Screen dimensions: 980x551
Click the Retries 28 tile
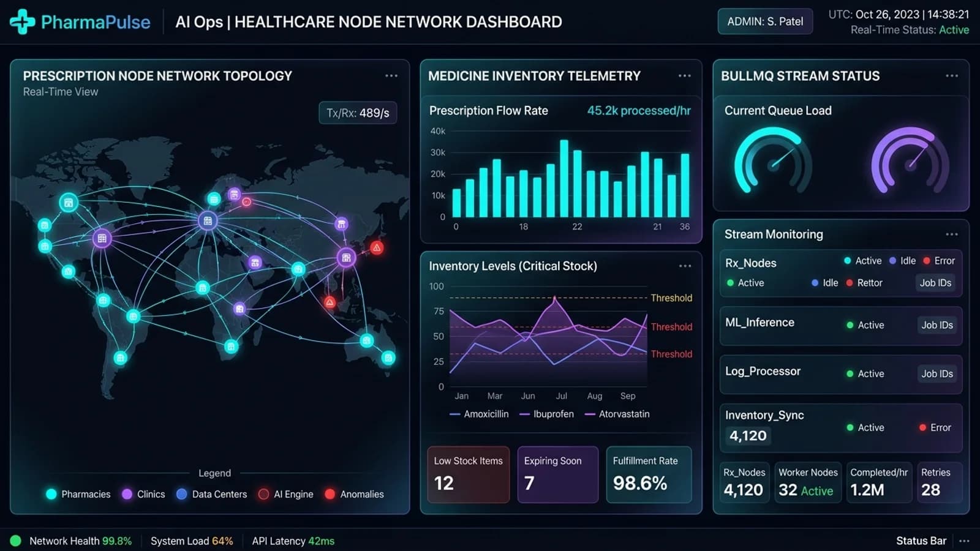[x=939, y=482]
